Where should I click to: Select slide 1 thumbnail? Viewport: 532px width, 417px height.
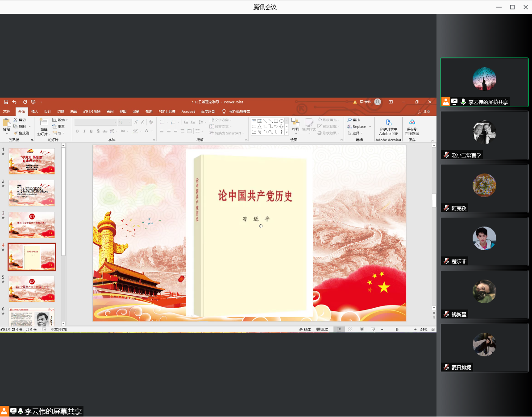32,161
